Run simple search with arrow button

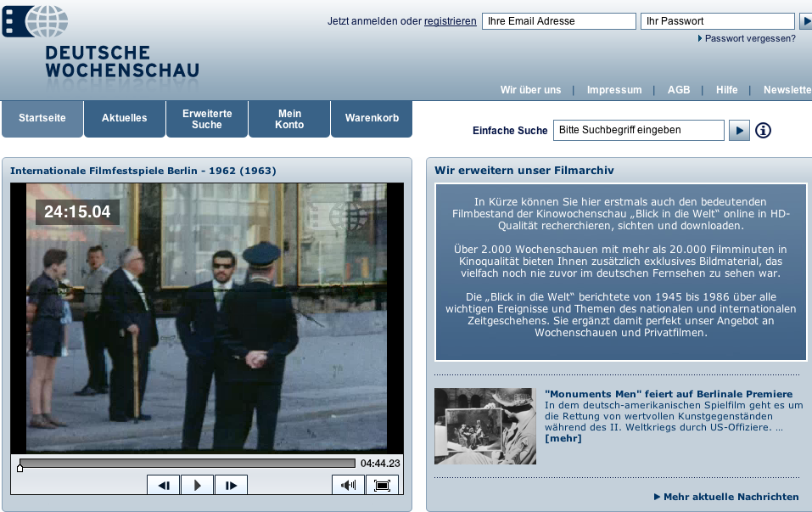[739, 131]
